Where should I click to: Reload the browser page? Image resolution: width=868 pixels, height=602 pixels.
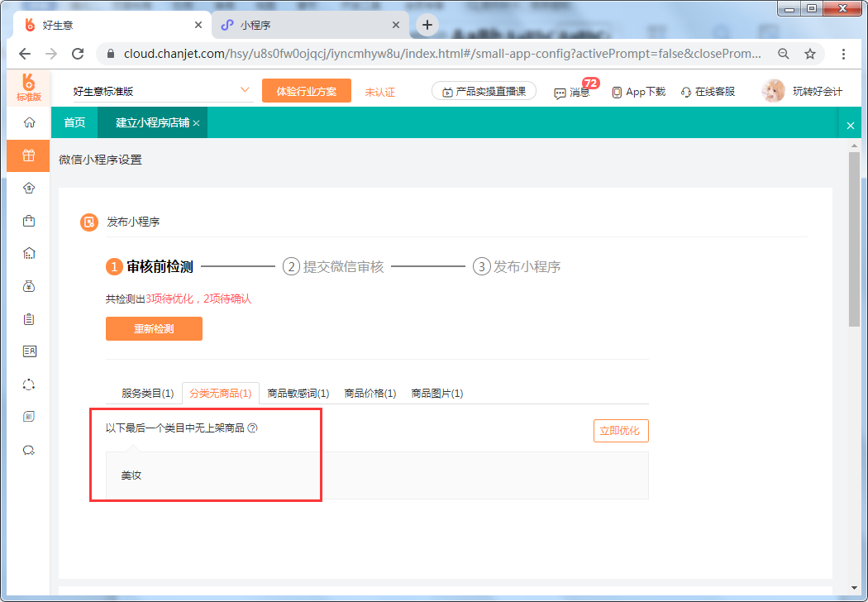(x=78, y=54)
